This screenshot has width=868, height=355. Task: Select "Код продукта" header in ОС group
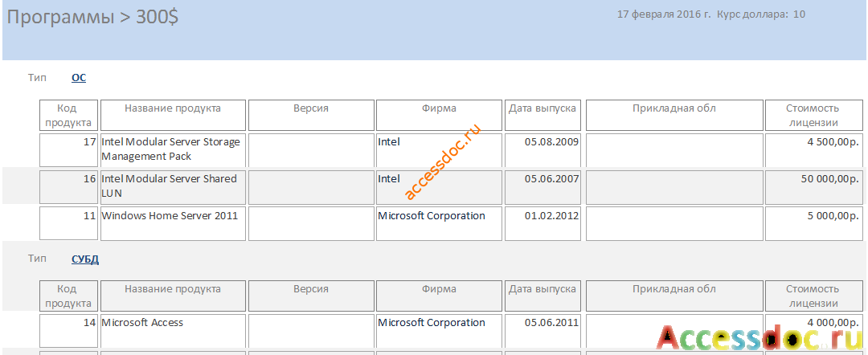tap(68, 115)
